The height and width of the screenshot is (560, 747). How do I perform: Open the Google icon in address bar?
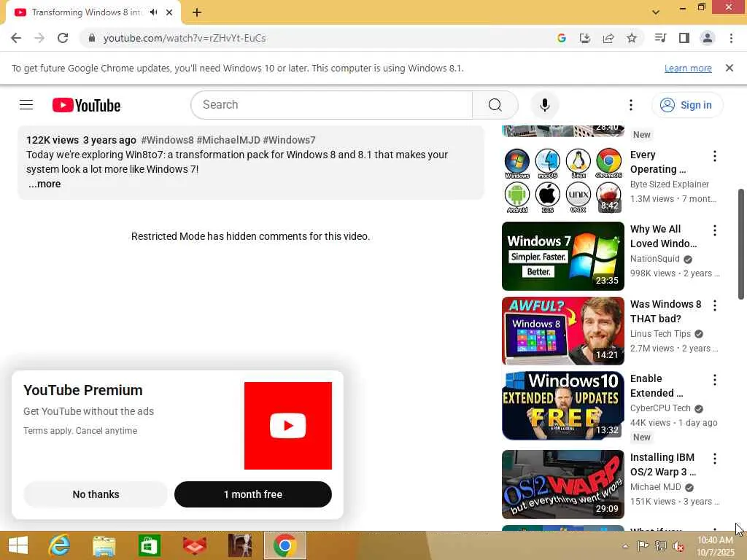(x=562, y=38)
